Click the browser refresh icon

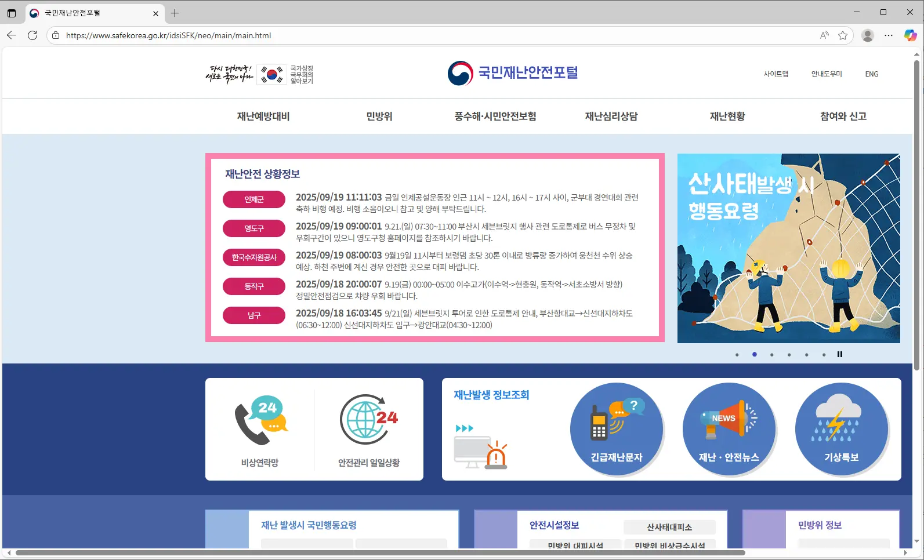coord(32,35)
